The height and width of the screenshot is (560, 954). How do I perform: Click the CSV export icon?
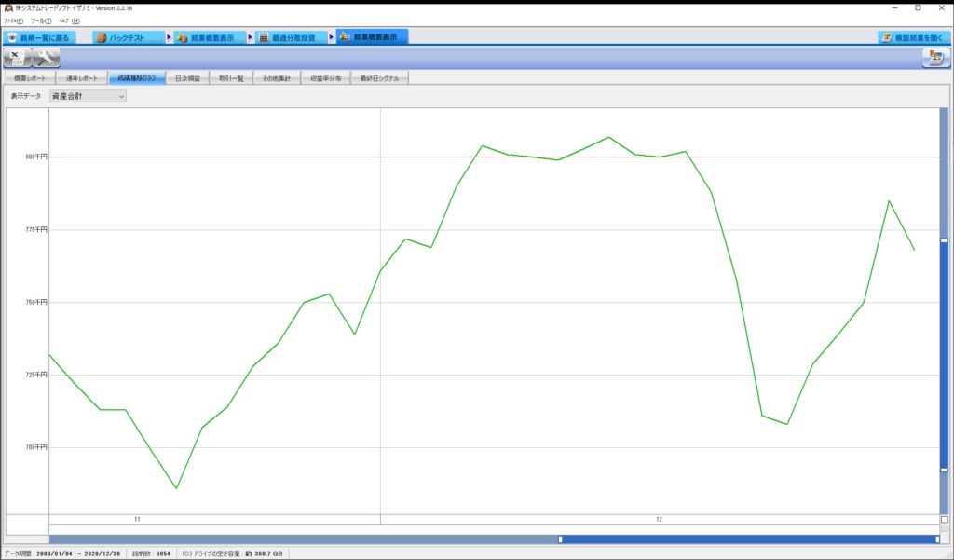click(18, 58)
